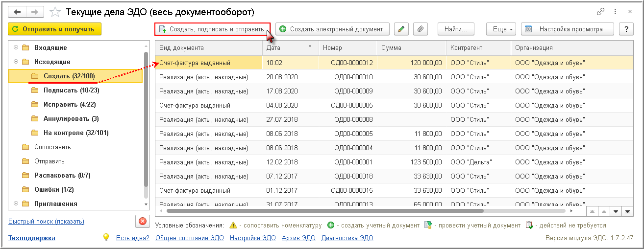Click the red clear quick search icon

(x=143, y=221)
